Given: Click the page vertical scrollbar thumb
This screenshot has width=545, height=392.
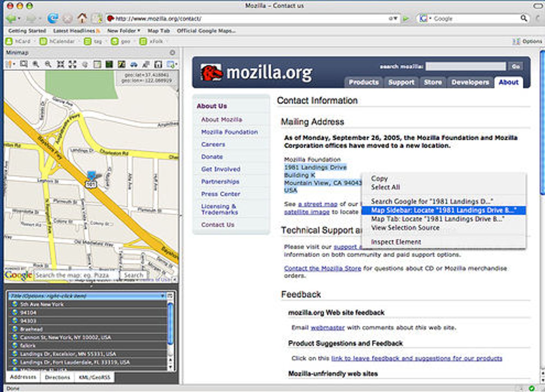Looking at the screenshot, I should pyautogui.click(x=542, y=122).
